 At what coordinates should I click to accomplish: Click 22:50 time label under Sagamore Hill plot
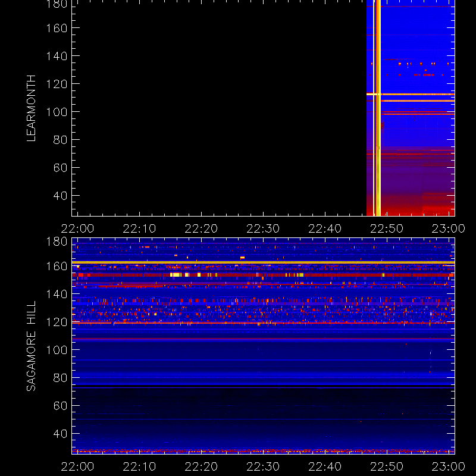[x=387, y=466]
